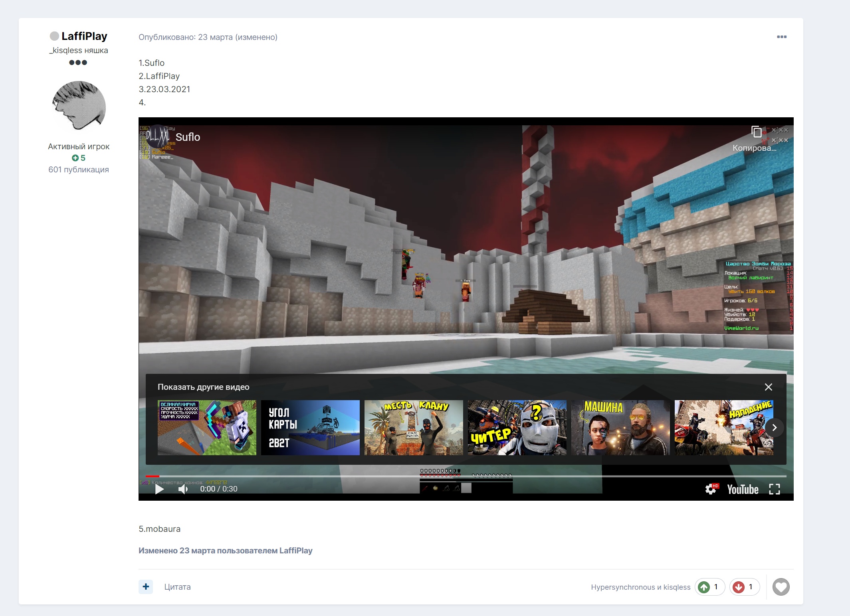Click the red downvote reaction icon
Screen dimensions: 850x616
click(739, 587)
